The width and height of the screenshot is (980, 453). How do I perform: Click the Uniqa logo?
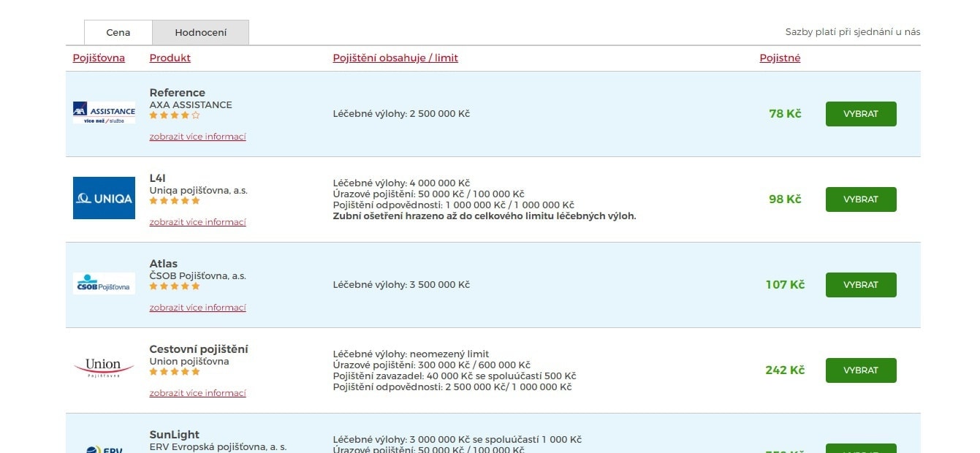104,198
